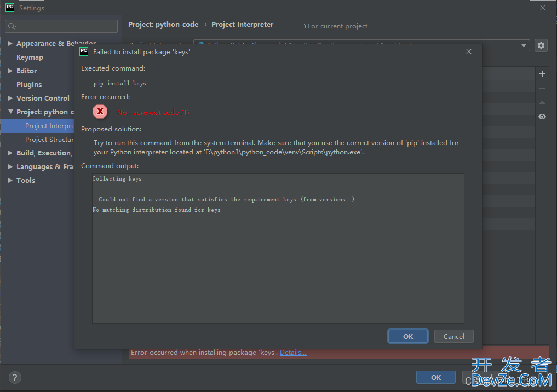Image resolution: width=557 pixels, height=392 pixels.
Task: Expand the Version Control node
Action: (x=10, y=98)
